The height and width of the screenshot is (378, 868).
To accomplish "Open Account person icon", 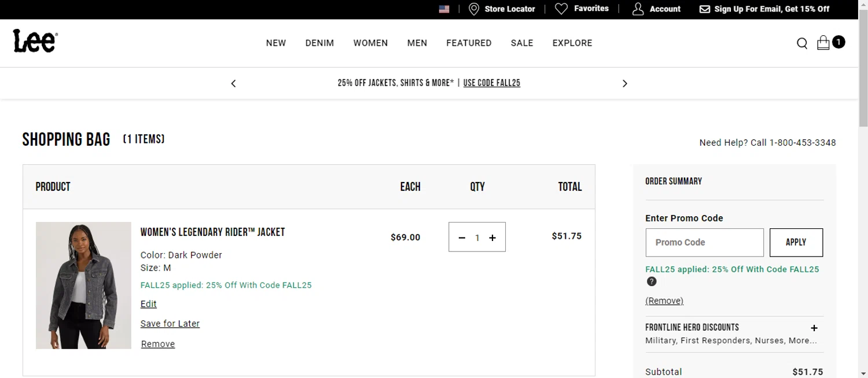I will click(638, 9).
